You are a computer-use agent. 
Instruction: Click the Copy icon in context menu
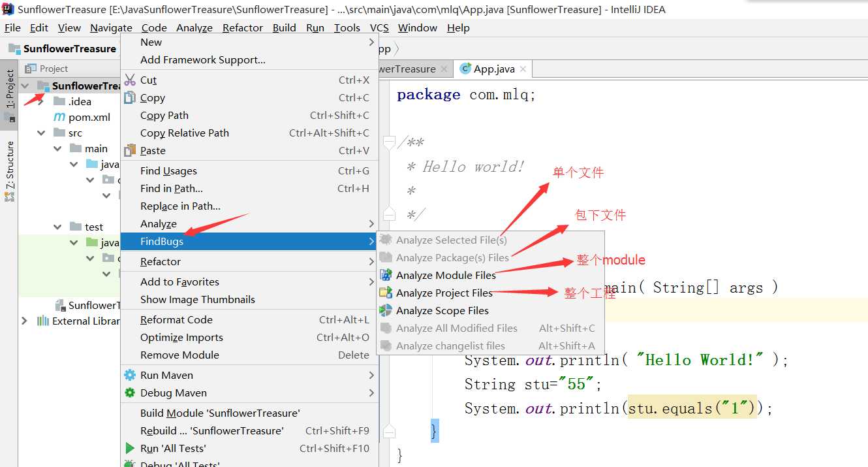[x=130, y=97]
